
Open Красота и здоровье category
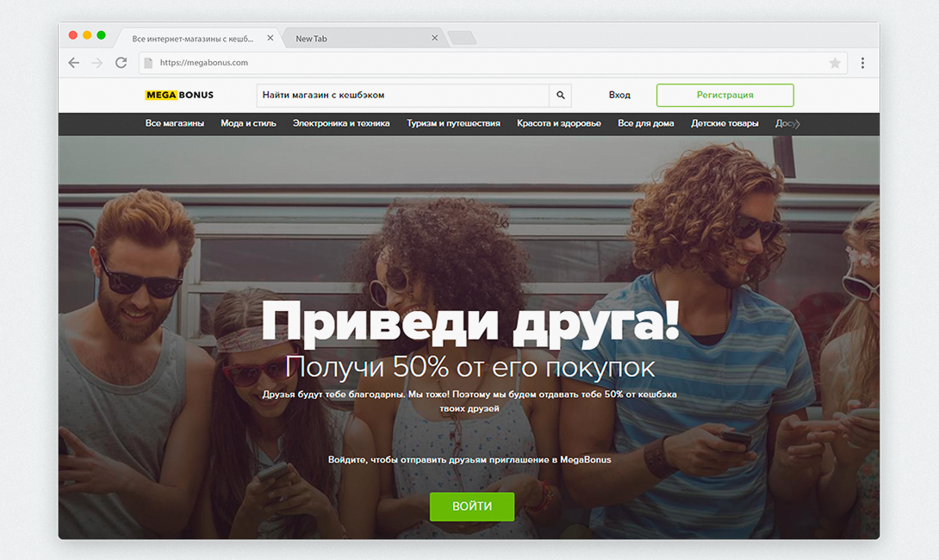[559, 123]
